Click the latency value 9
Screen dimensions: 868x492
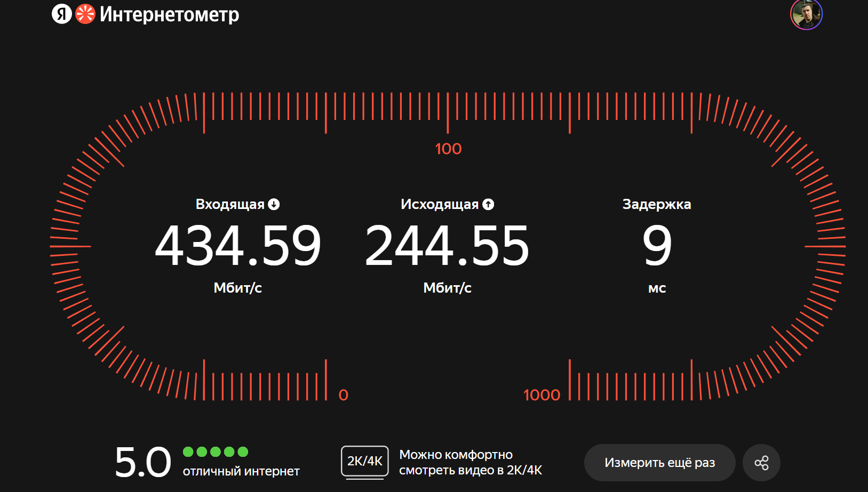pyautogui.click(x=657, y=246)
